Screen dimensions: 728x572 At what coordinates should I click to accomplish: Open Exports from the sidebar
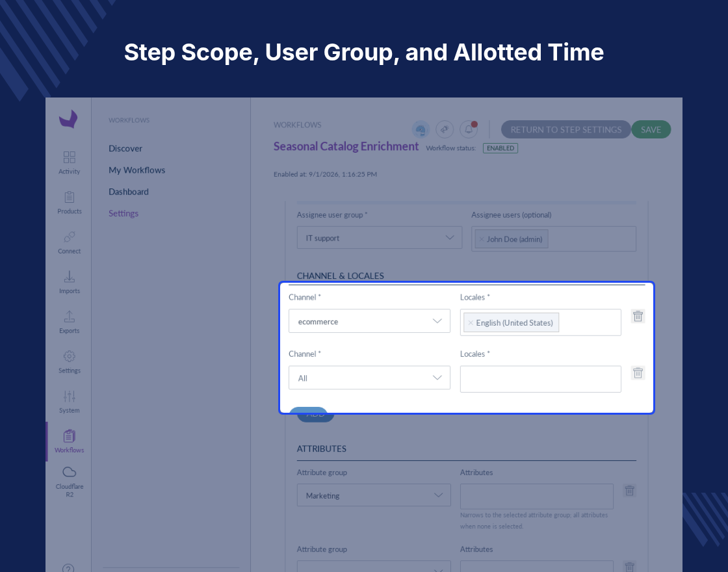tap(69, 322)
